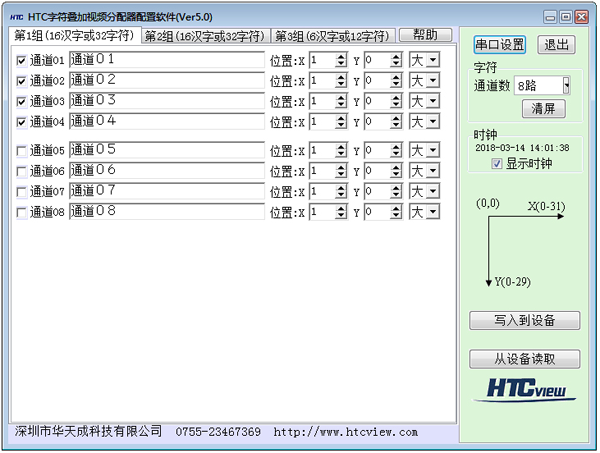Uncheck the 通道02 checkbox
Image resolution: width=600 pixels, height=453 pixels.
point(21,81)
